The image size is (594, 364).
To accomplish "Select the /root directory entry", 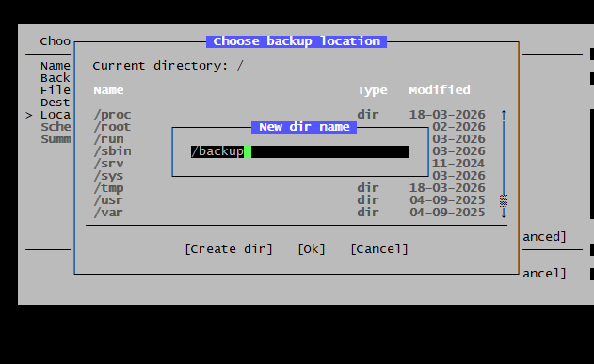I will (x=112, y=126).
